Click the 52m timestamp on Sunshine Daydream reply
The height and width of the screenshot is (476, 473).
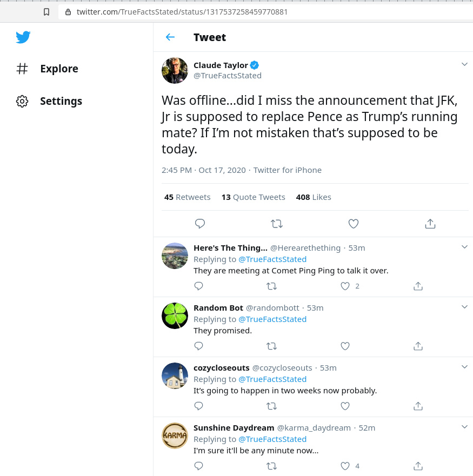pyautogui.click(x=367, y=428)
